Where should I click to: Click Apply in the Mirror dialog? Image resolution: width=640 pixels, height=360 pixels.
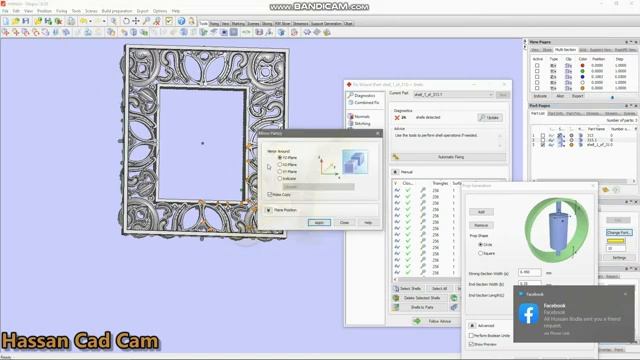point(319,222)
